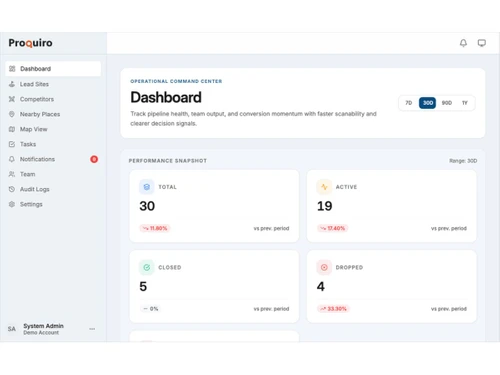Image resolution: width=500 pixels, height=375 pixels.
Task: Open the Settings page
Action: pyautogui.click(x=53, y=204)
